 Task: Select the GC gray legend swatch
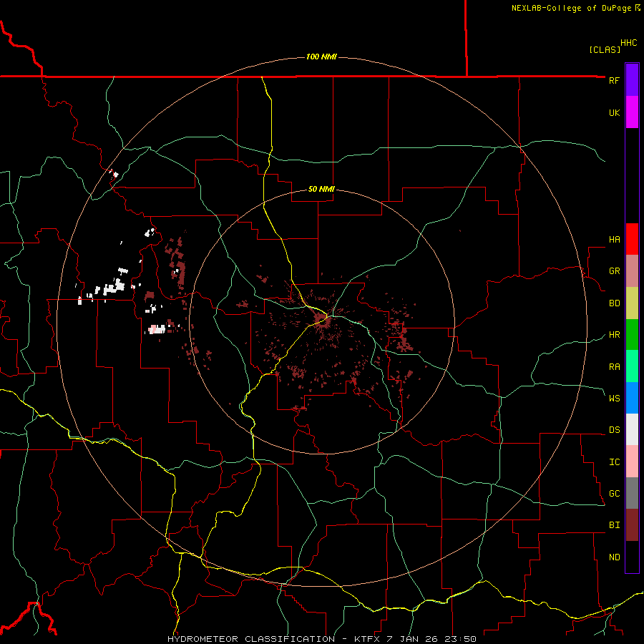pos(632,493)
